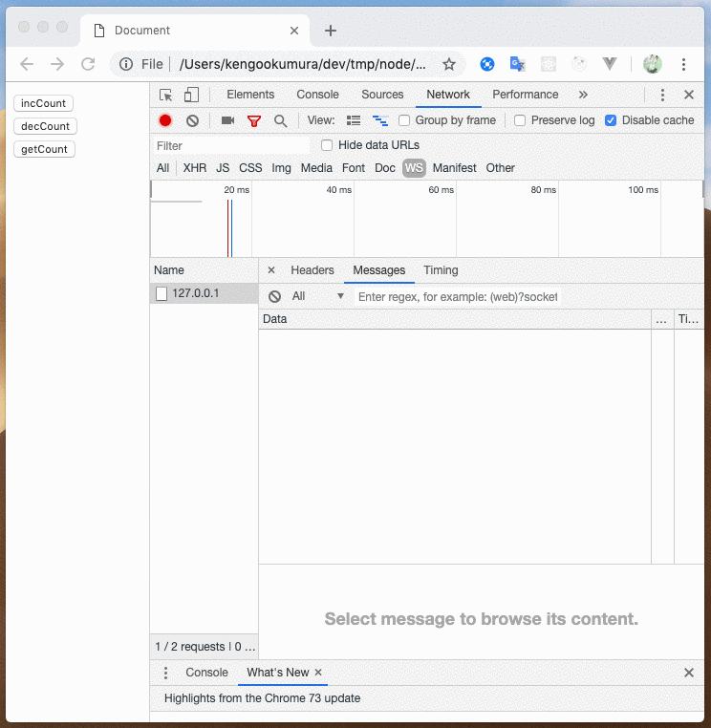711x728 pixels.
Task: Select the Network panel tab
Action: [448, 95]
